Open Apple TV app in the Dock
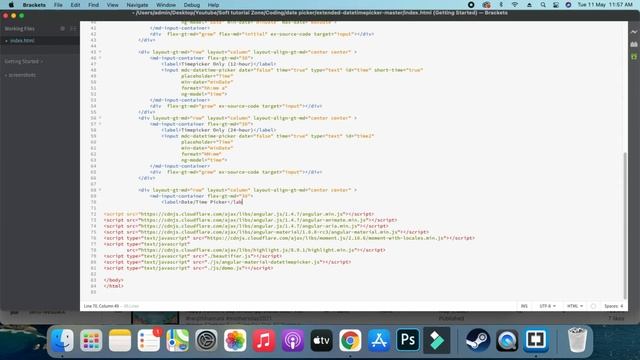This screenshot has width=640, height=360. point(322,340)
